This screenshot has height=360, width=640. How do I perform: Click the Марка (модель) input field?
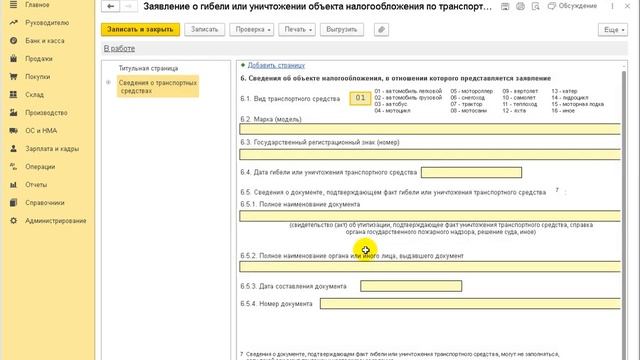tap(430, 129)
